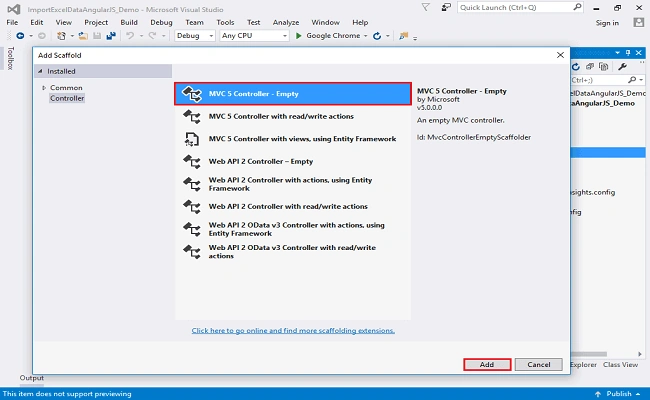This screenshot has height=400, width=650.
Task: Open the Navigate Backward history dropdown arrow
Action: tap(31, 36)
